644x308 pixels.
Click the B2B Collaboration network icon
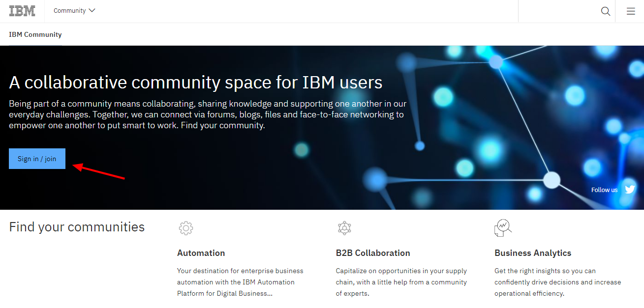coord(344,228)
